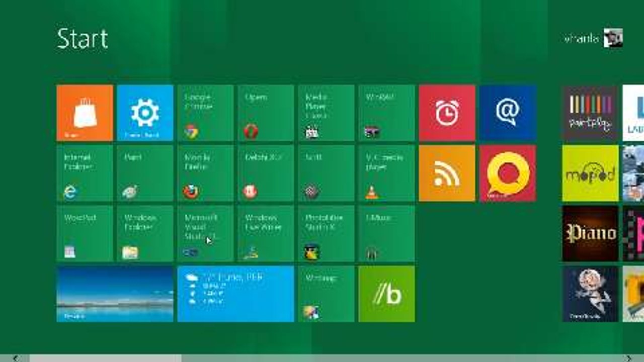Click the right arrow of the horizontal scrollbar
This screenshot has width=644, height=362.
(x=628, y=358)
